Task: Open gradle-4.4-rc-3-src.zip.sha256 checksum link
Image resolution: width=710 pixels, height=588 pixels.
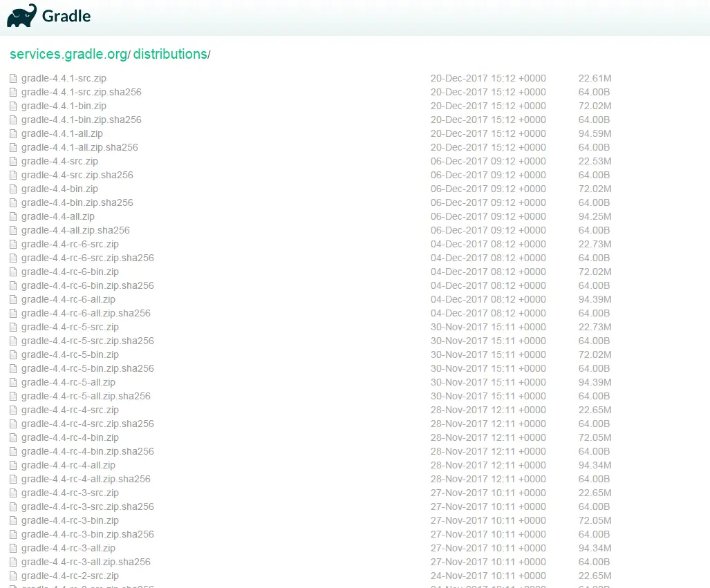Action: click(x=88, y=506)
